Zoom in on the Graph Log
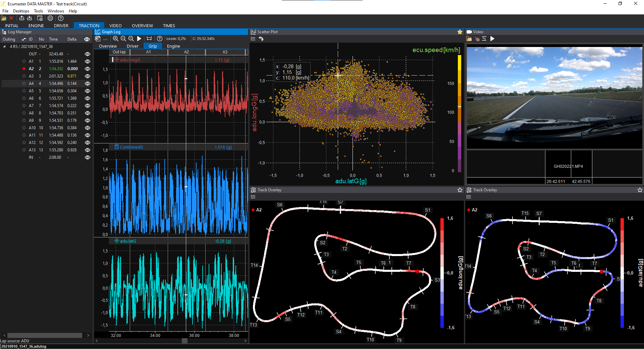644x349 pixels. [116, 39]
